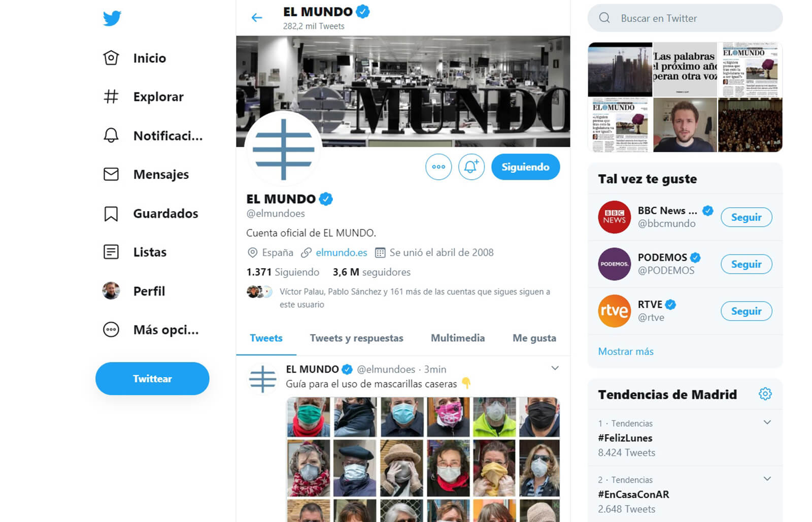Toggle EL MUNDO tweet notifications bell
812x522 pixels.
coord(471,167)
